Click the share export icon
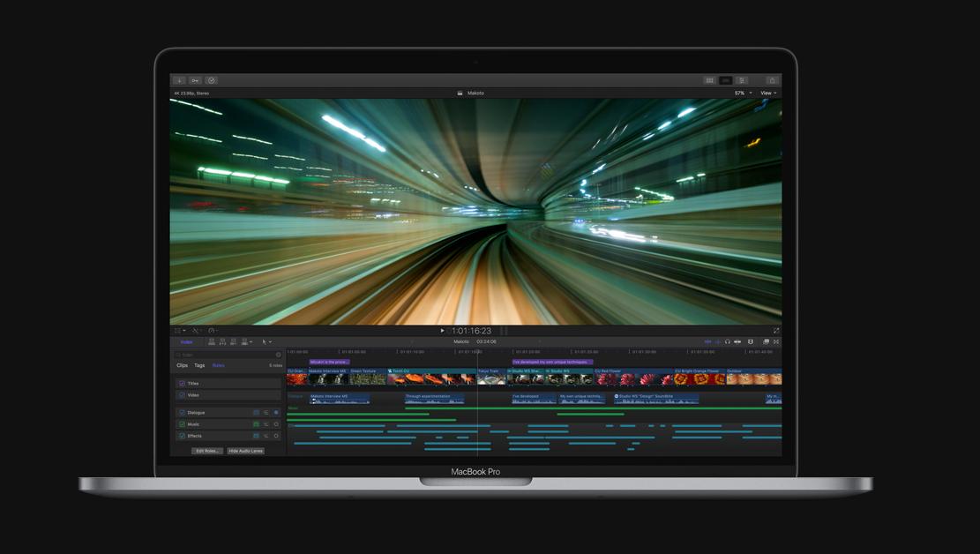 coord(772,80)
